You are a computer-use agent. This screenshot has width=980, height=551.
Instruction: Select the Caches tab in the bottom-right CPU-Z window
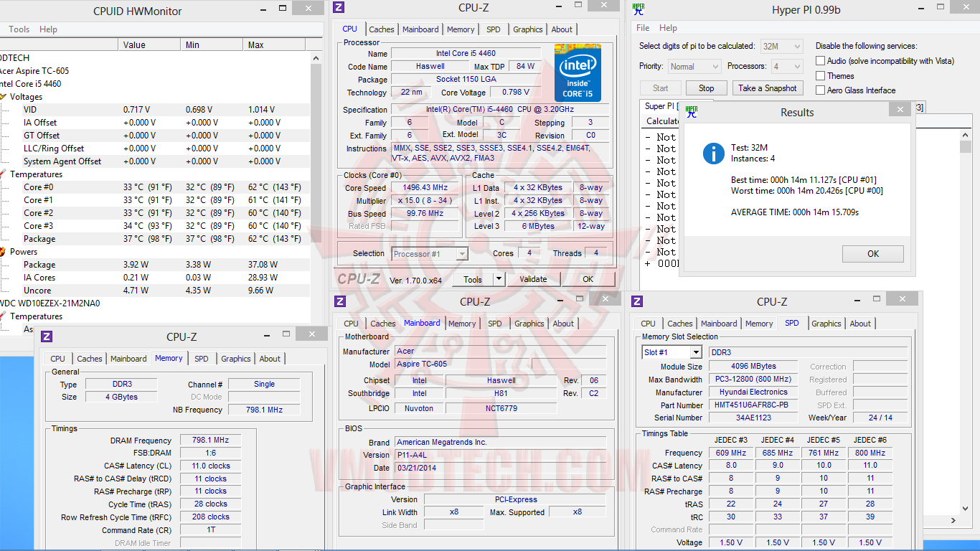[x=680, y=324]
